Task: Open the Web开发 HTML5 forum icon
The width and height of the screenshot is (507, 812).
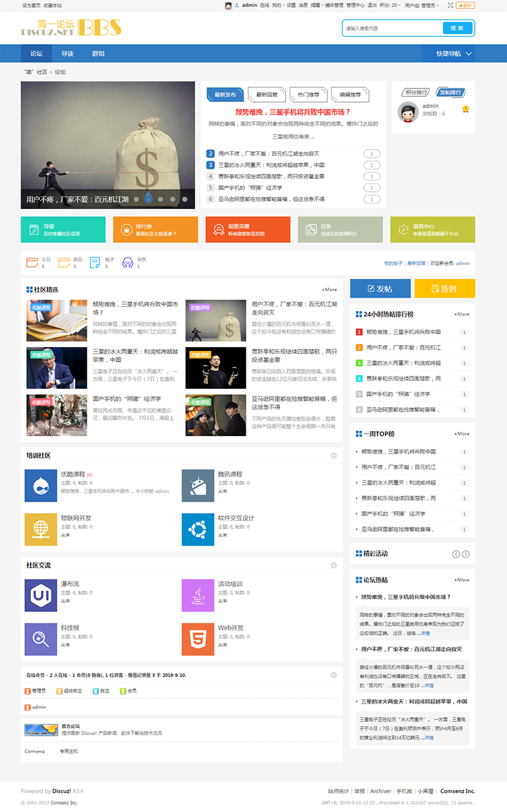Action: pyautogui.click(x=198, y=639)
